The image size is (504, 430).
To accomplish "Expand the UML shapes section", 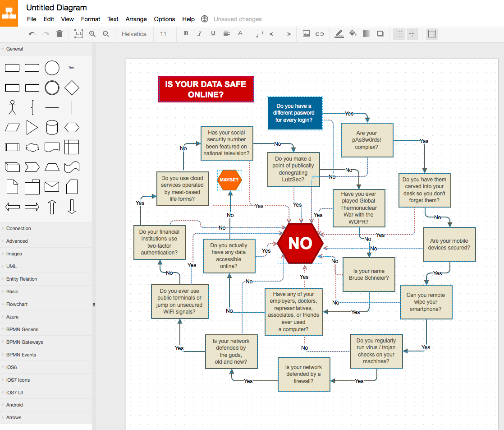I will (x=11, y=266).
